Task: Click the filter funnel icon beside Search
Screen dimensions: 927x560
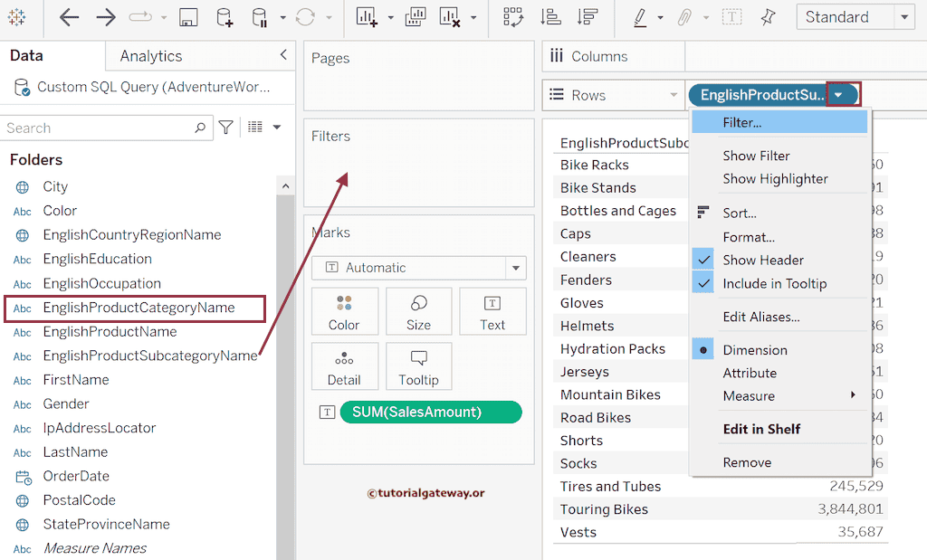Action: 226,128
